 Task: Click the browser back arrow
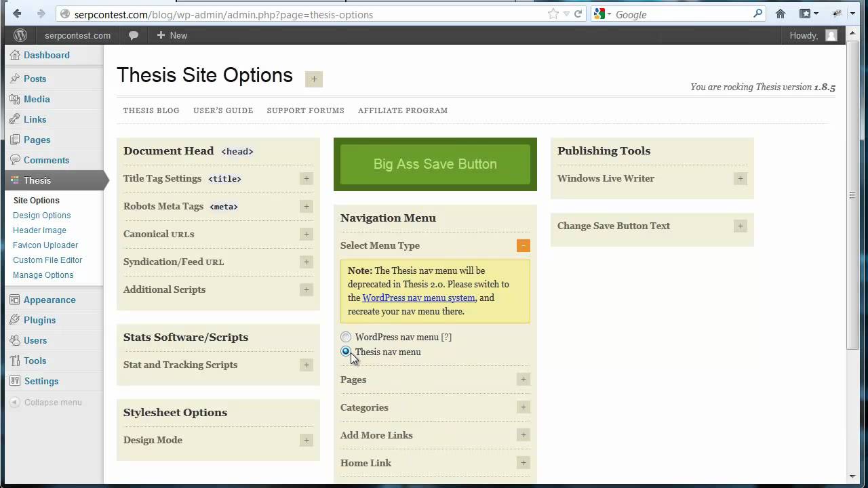pyautogui.click(x=17, y=14)
